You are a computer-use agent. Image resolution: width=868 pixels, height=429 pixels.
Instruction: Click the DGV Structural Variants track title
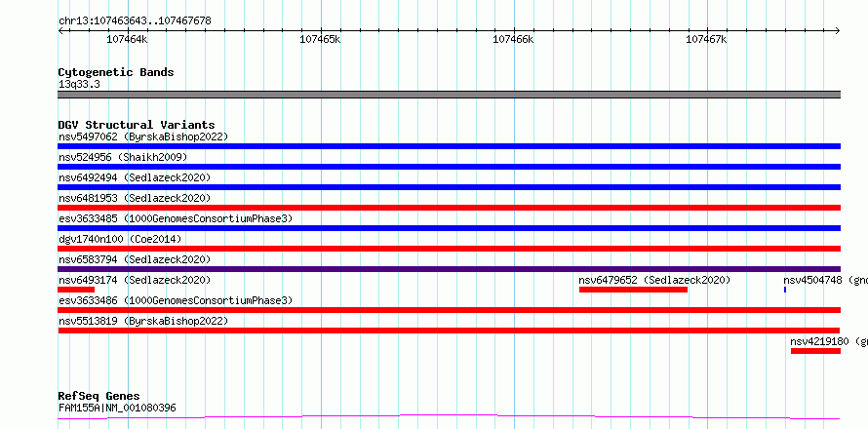point(137,125)
